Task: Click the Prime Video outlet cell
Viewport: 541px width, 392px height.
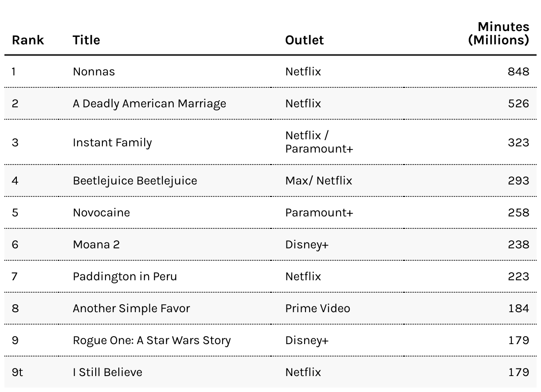Action: [318, 308]
